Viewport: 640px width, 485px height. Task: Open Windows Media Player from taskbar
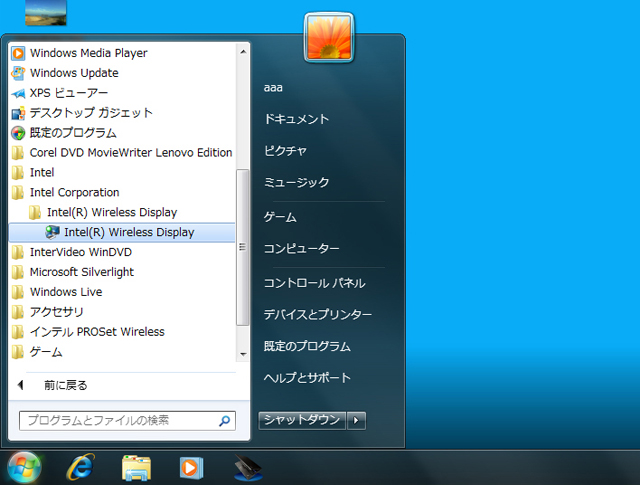click(x=191, y=468)
